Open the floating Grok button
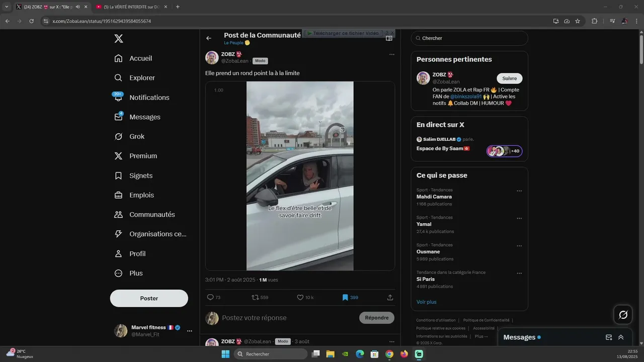This screenshot has height=362, width=644. pos(623,315)
